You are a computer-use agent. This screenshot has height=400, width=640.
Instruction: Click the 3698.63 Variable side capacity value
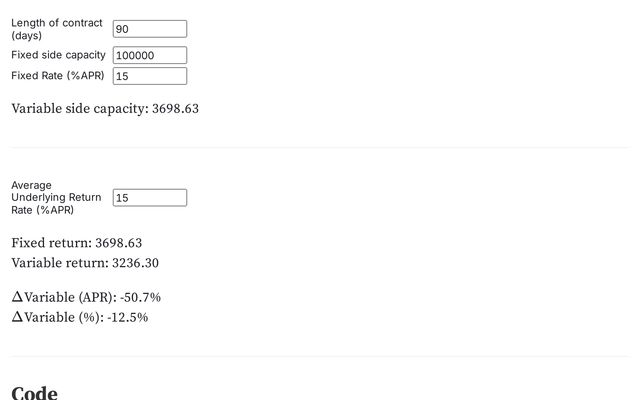click(175, 108)
